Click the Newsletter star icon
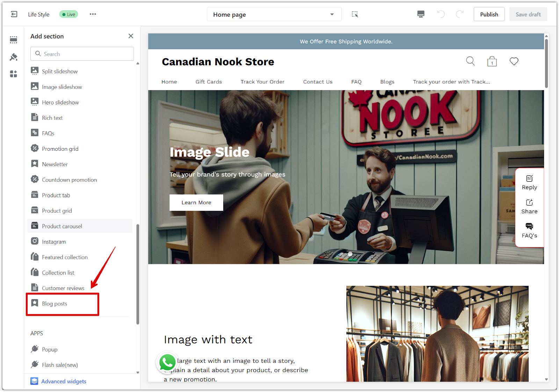Viewport: 559px width, 392px height. 35,164
